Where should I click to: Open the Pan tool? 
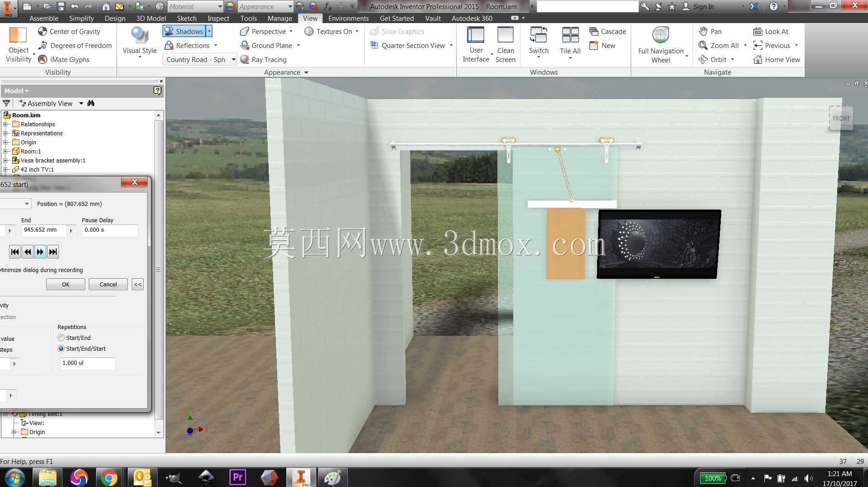point(710,31)
